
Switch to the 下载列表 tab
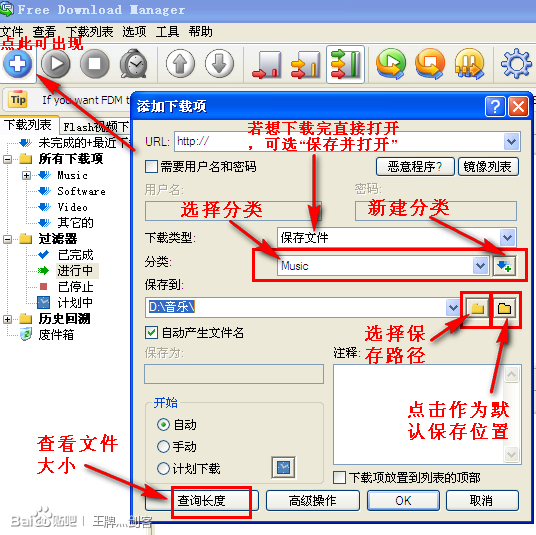tap(28, 125)
